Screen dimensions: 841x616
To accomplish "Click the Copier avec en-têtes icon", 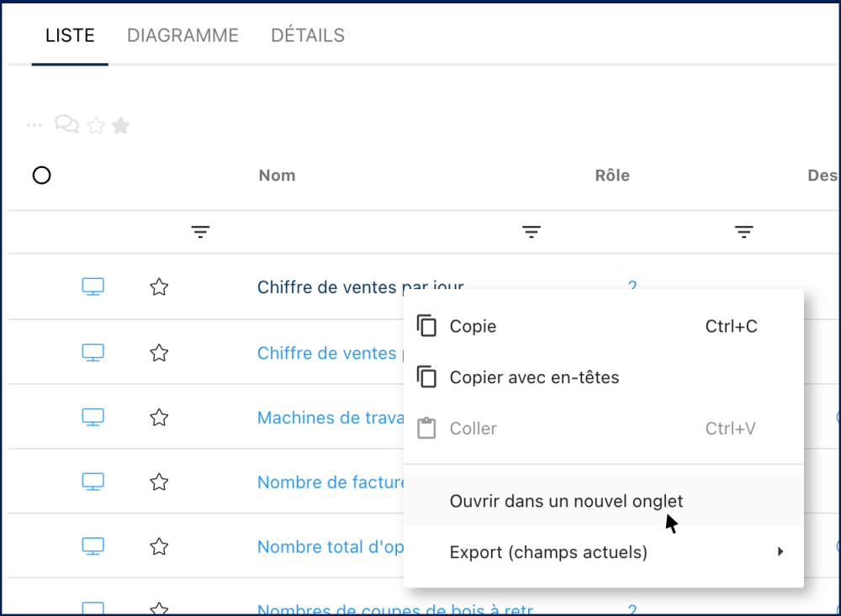I will click(427, 377).
